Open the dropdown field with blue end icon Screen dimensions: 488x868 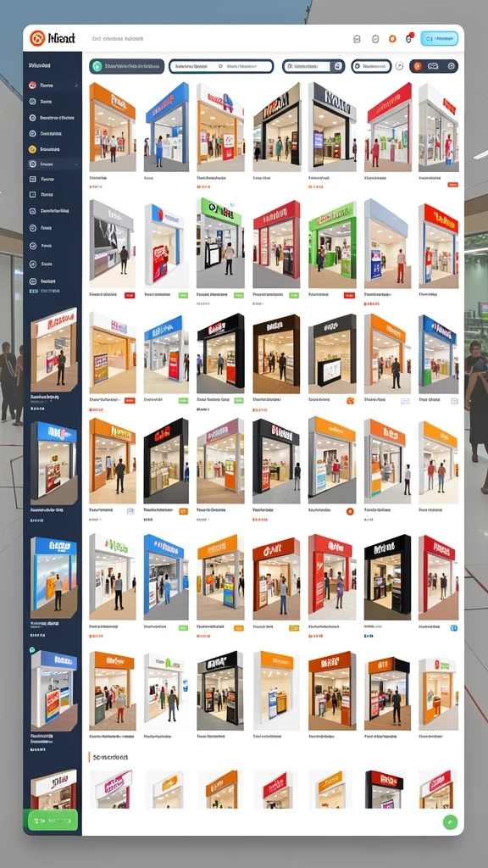313,66
